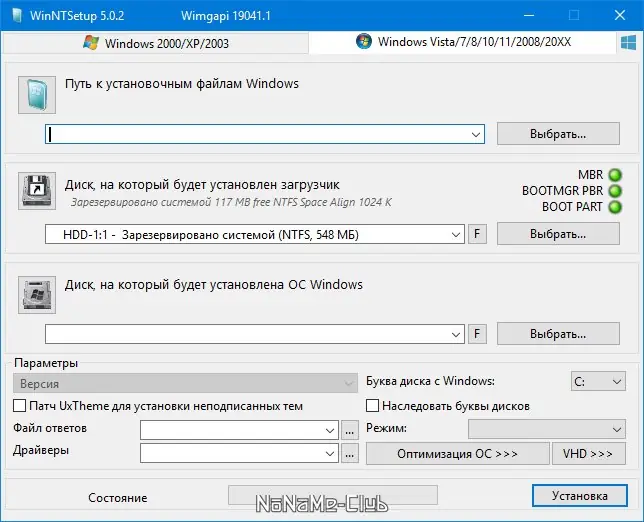Open the Версия edition dropdown
The width and height of the screenshot is (644, 522).
185,383
